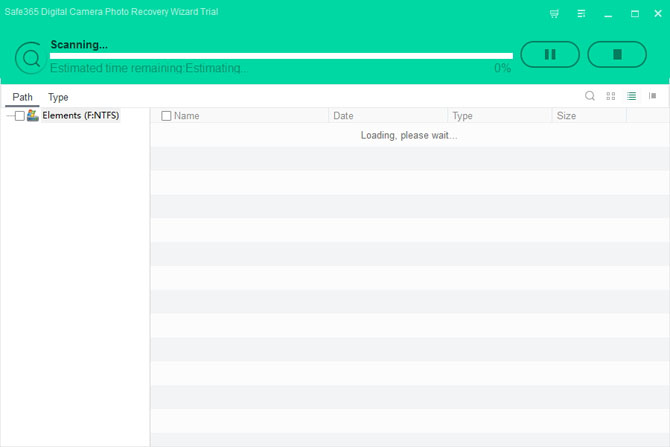The image size is (670, 447).
Task: Open the title bar menu icon
Action: (581, 14)
